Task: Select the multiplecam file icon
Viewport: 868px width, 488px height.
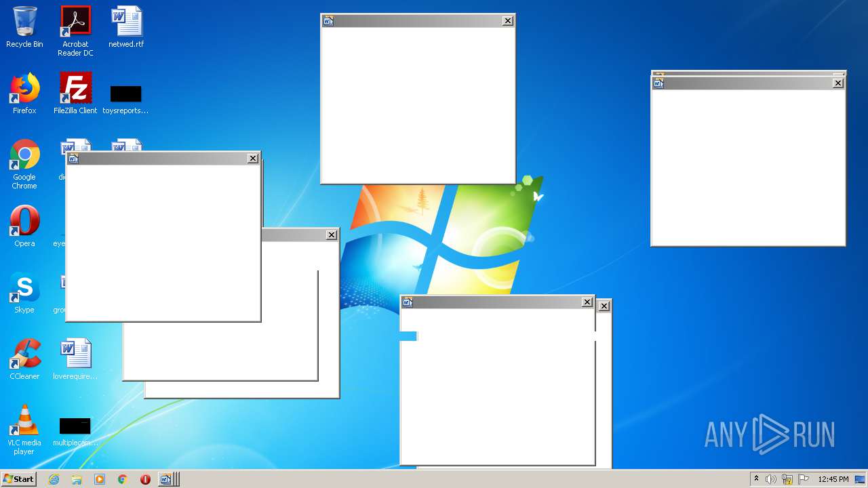Action: [x=75, y=430]
